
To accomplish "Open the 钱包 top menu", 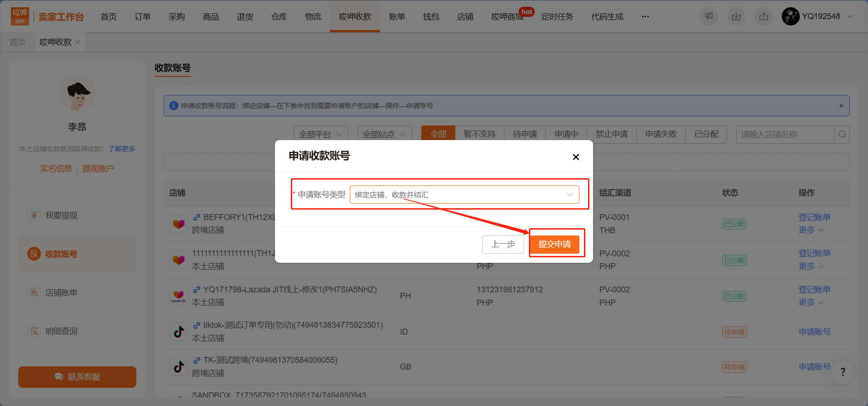I will pos(431,17).
